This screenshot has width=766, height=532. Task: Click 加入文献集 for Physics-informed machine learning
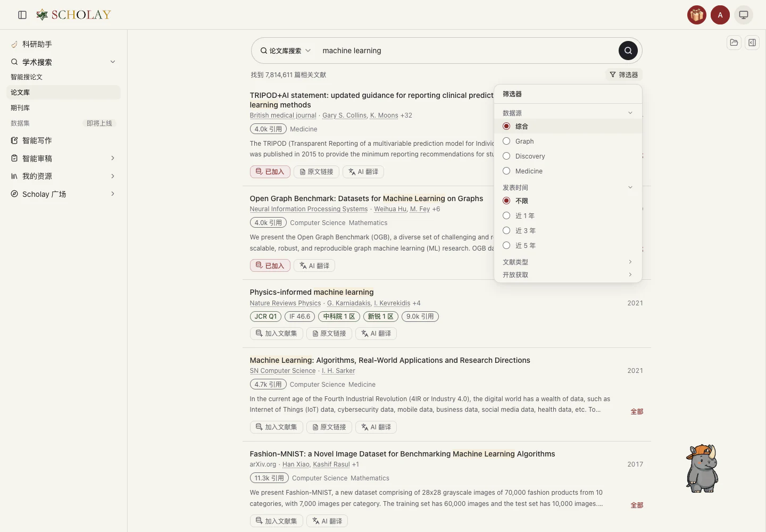click(x=277, y=334)
